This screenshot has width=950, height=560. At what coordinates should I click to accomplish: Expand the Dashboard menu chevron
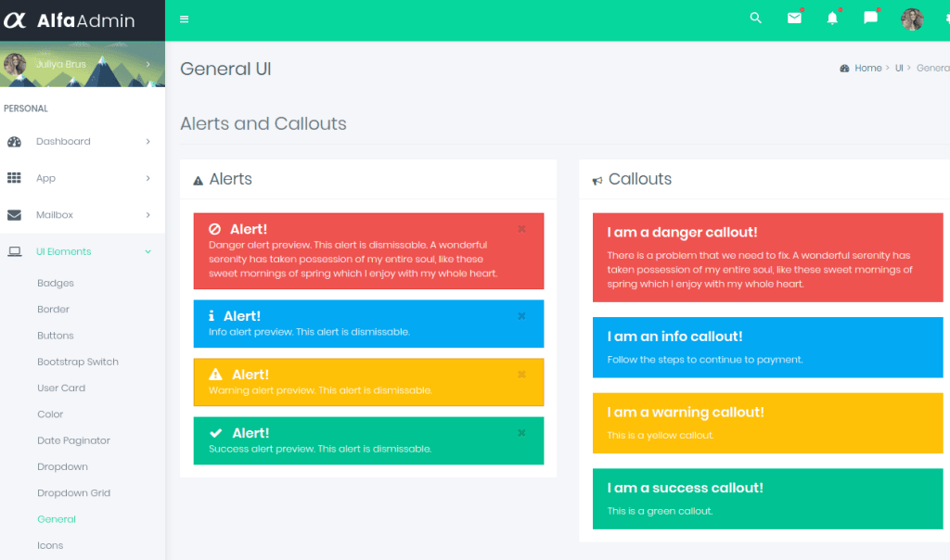coord(148,142)
